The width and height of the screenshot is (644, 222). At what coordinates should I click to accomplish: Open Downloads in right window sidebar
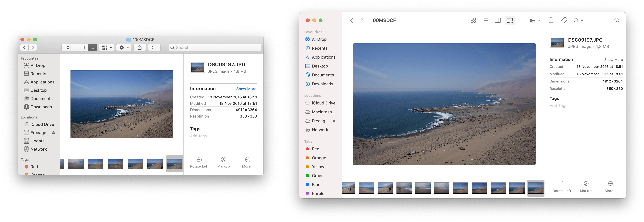(319, 84)
